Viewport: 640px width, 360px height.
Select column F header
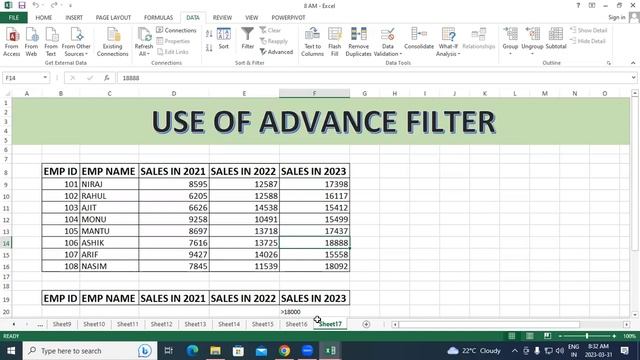coord(314,93)
